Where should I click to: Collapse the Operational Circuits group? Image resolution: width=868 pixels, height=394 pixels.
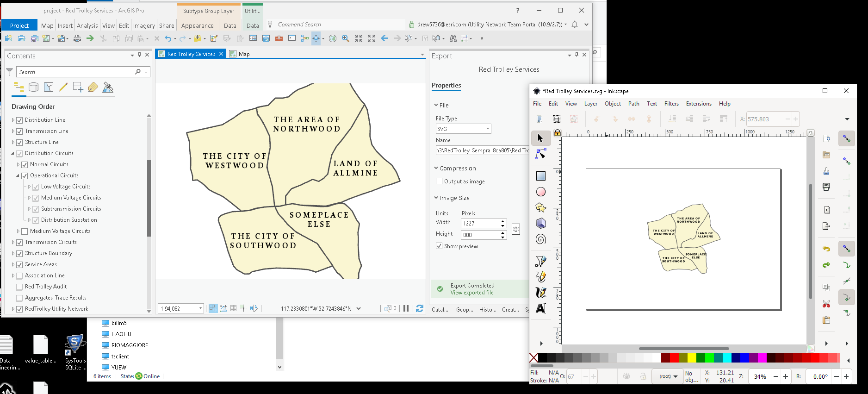tap(18, 175)
